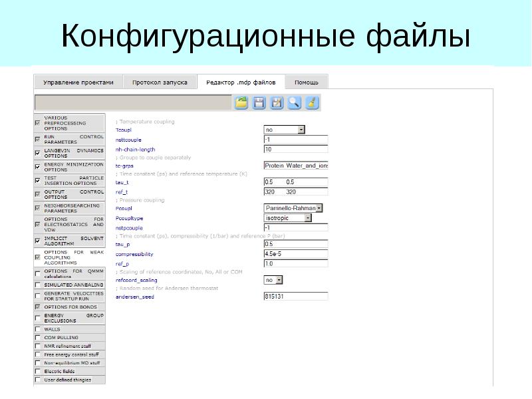Click the floppy disk save icon
The height and width of the screenshot is (399, 532).
coord(259,102)
